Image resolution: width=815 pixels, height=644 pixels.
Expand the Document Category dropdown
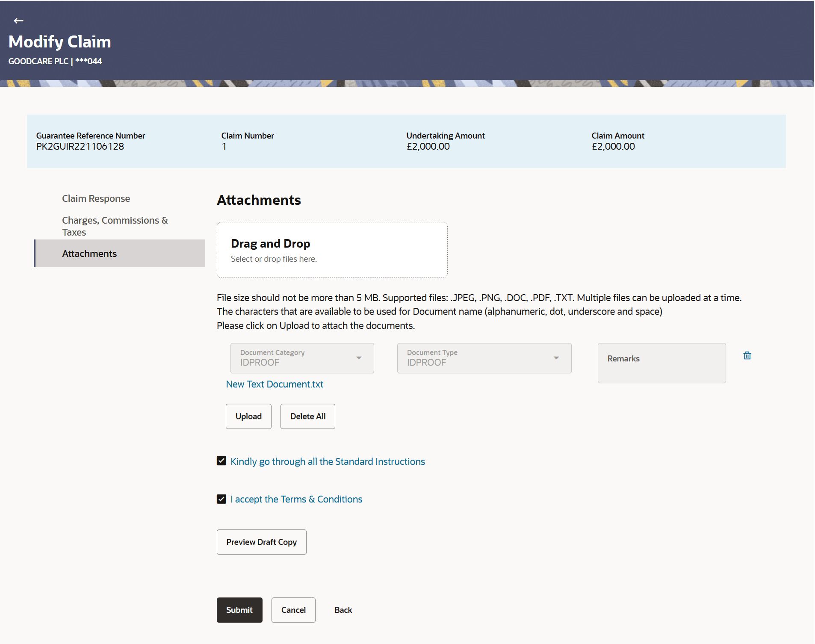click(x=359, y=358)
